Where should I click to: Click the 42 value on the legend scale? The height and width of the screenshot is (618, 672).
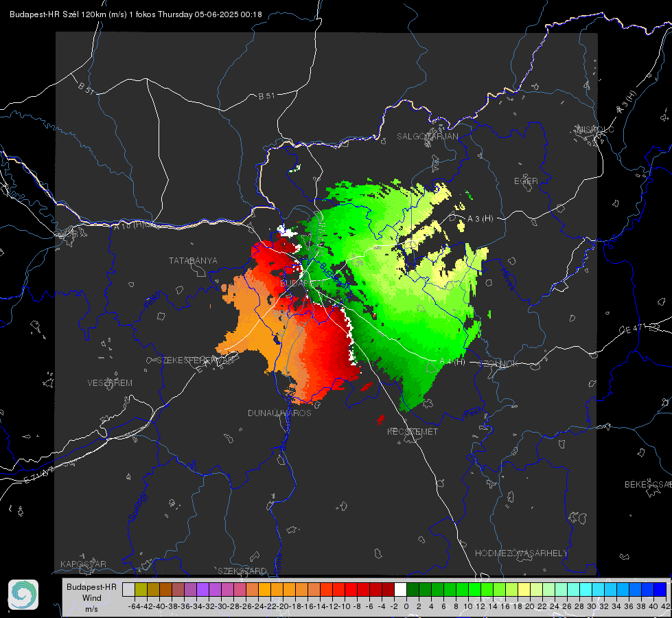666,606
